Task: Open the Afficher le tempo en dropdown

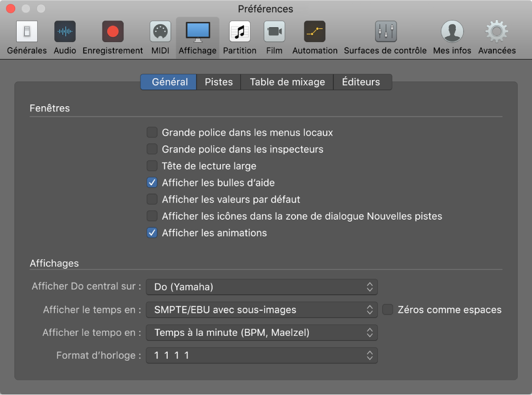Action: [261, 333]
